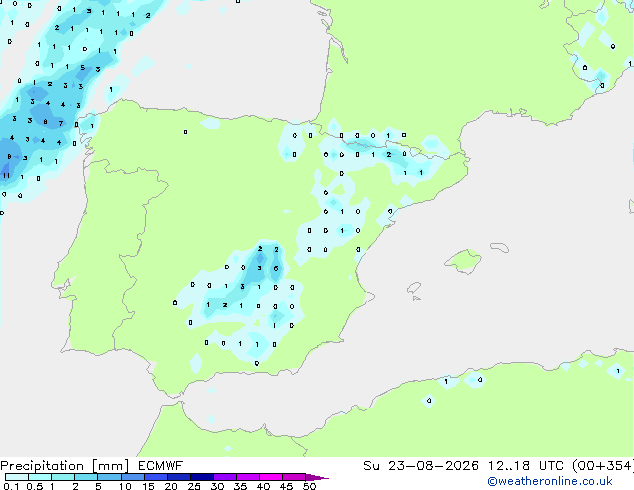
Task: Click the '6' precipitation value in central Spain
Action: 276,268
